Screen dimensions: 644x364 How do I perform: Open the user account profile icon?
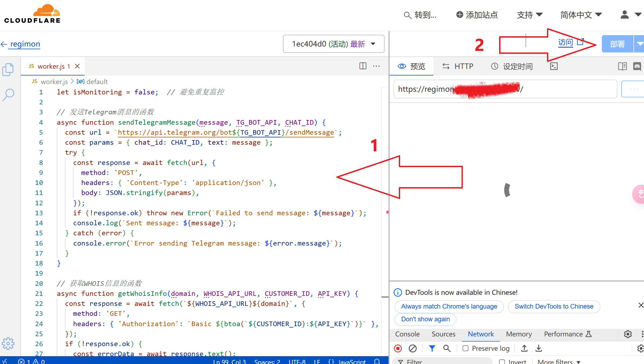point(624,15)
